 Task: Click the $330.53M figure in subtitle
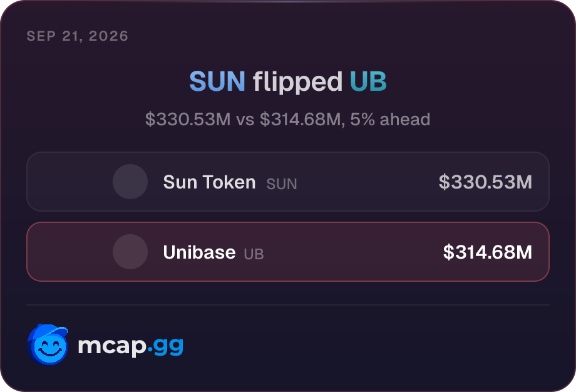[188, 120]
